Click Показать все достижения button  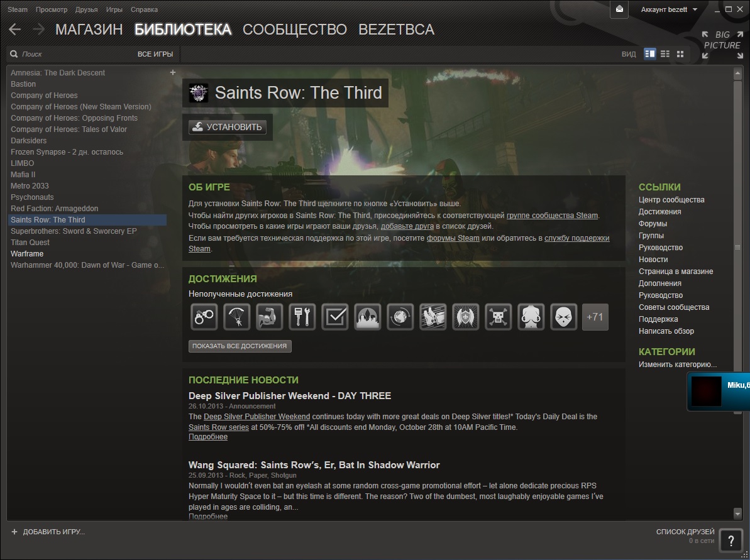[240, 346]
